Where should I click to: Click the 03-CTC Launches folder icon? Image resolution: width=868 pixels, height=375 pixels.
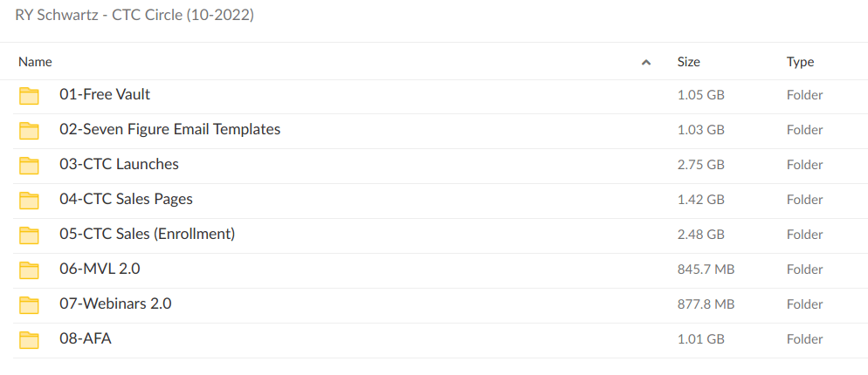click(x=30, y=165)
